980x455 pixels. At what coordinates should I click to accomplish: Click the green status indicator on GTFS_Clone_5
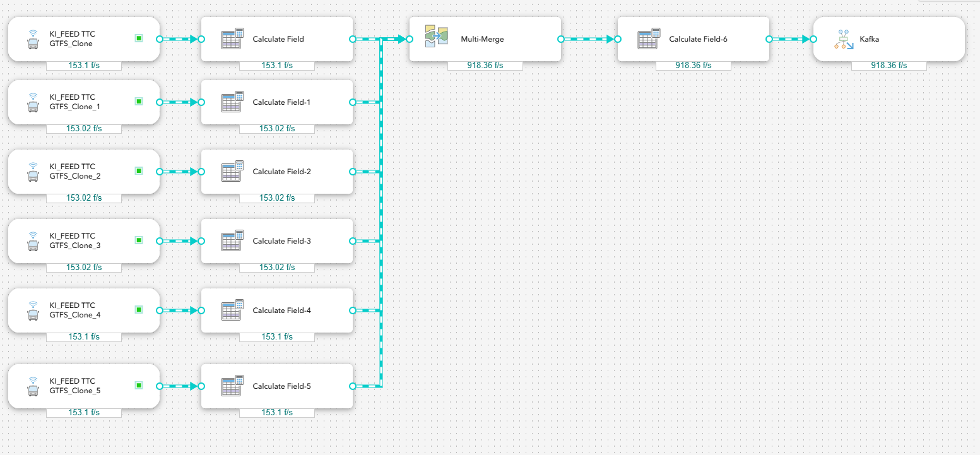(x=139, y=386)
